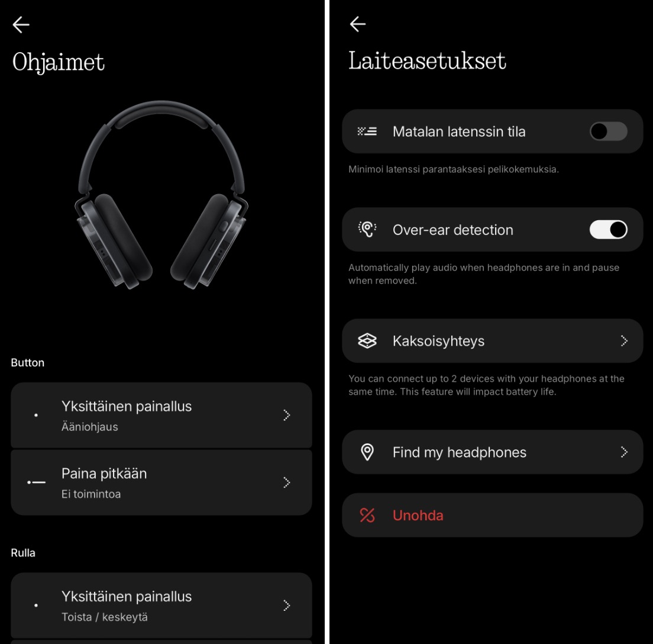Open the Find my headphones chevron
The height and width of the screenshot is (644, 653).
624,452
